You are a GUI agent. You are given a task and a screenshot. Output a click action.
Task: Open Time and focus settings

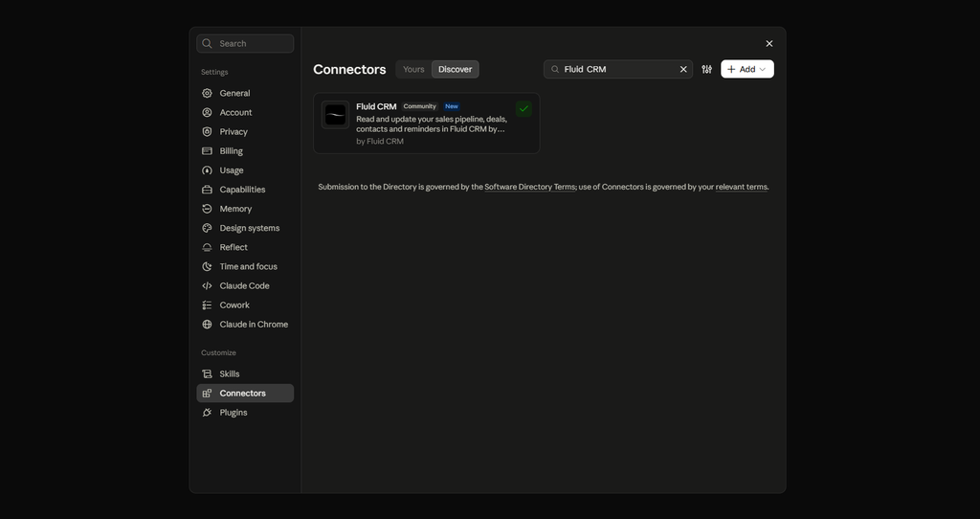coord(245,266)
